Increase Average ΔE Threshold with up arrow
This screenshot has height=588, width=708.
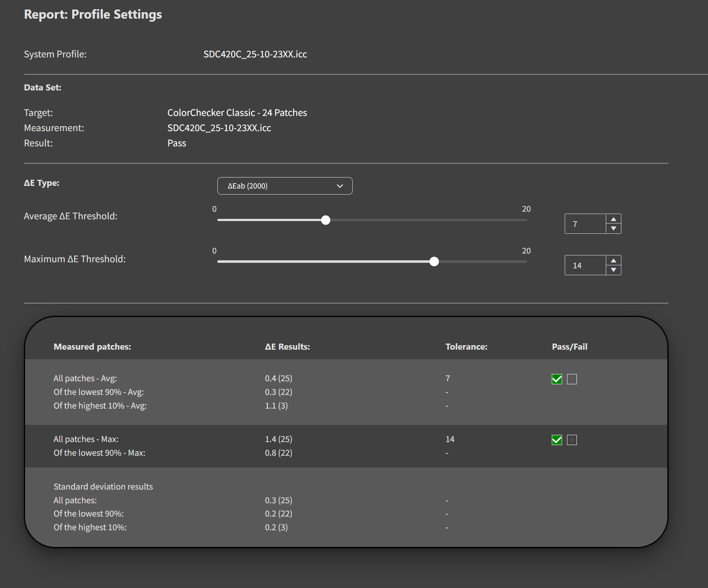[613, 219]
